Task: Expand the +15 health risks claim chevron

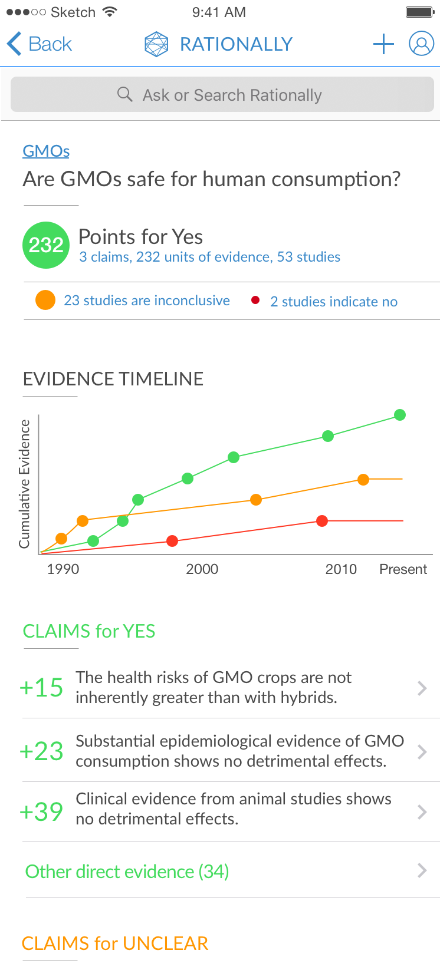Action: click(x=422, y=688)
